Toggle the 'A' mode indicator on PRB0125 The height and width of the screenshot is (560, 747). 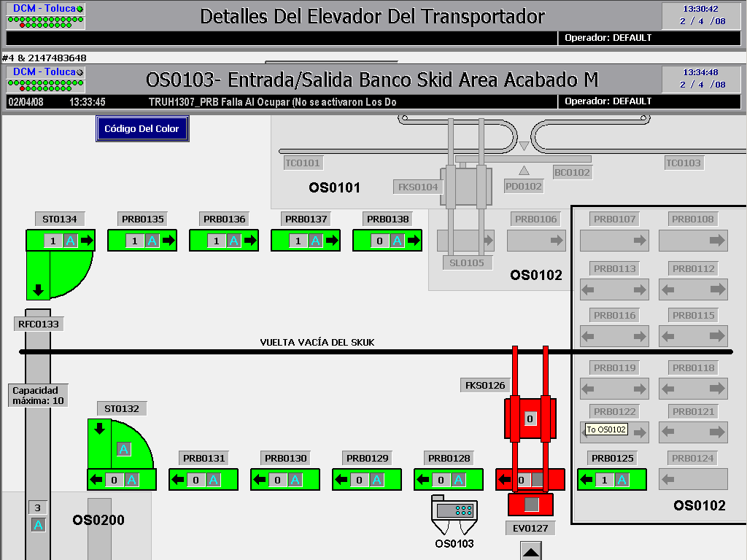(622, 480)
